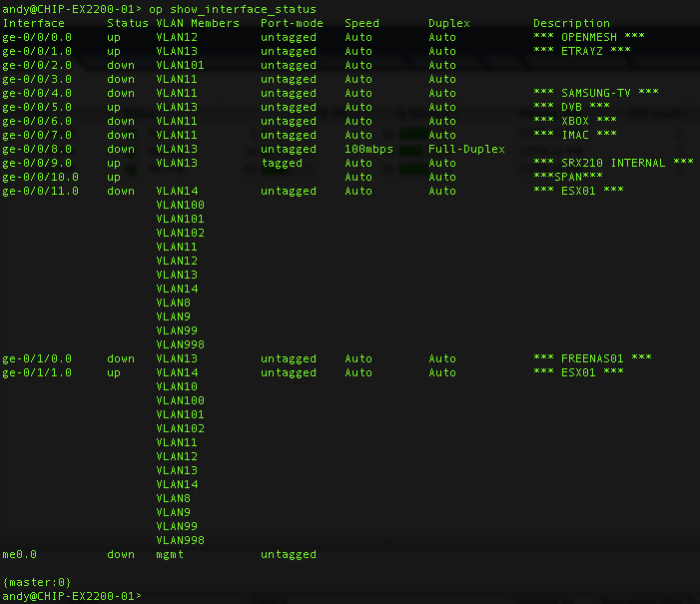Click VLAN101 on the ge-0/0/2.0 row

[181, 65]
